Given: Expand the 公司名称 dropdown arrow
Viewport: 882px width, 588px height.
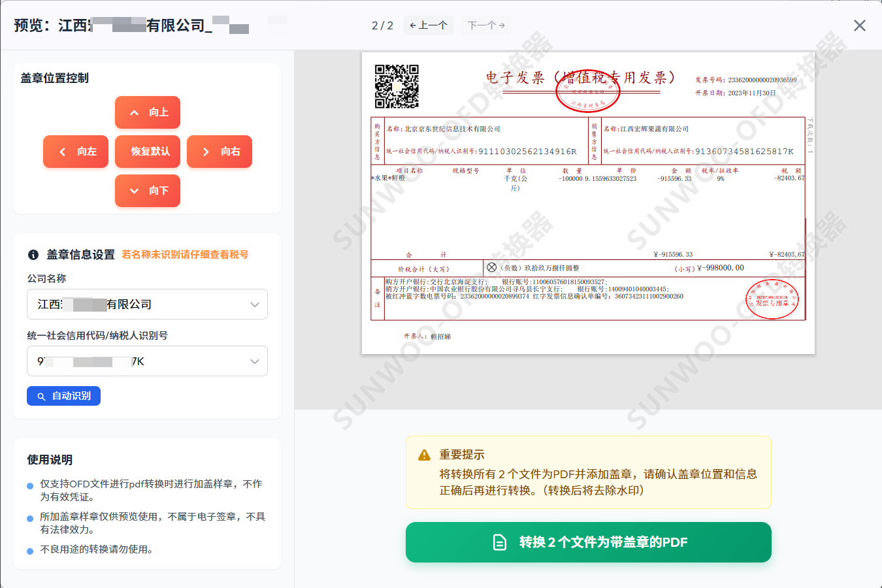Looking at the screenshot, I should (x=255, y=304).
